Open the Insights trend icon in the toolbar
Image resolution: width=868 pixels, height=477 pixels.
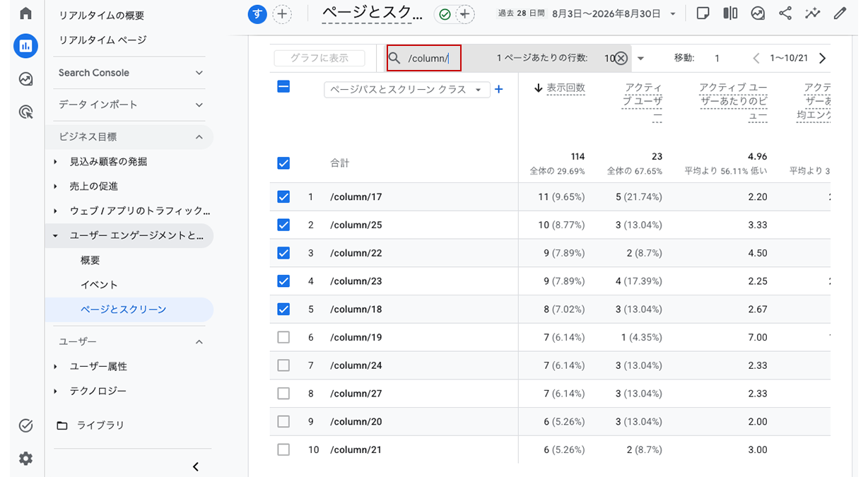[x=758, y=13]
